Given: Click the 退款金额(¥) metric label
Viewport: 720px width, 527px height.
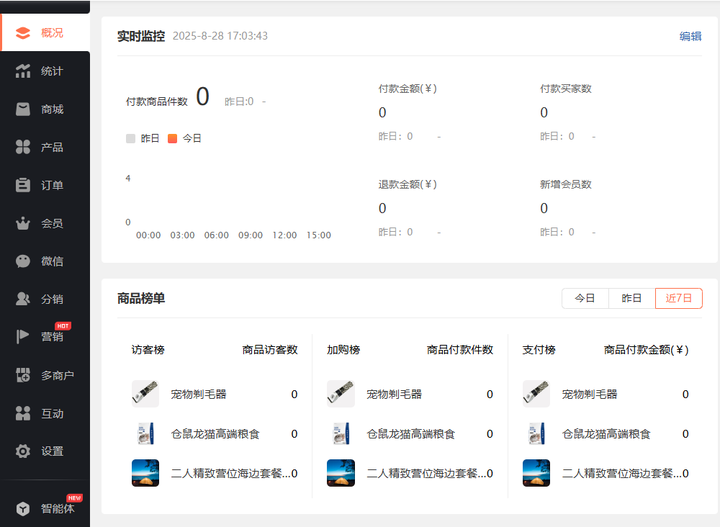Looking at the screenshot, I should [408, 185].
